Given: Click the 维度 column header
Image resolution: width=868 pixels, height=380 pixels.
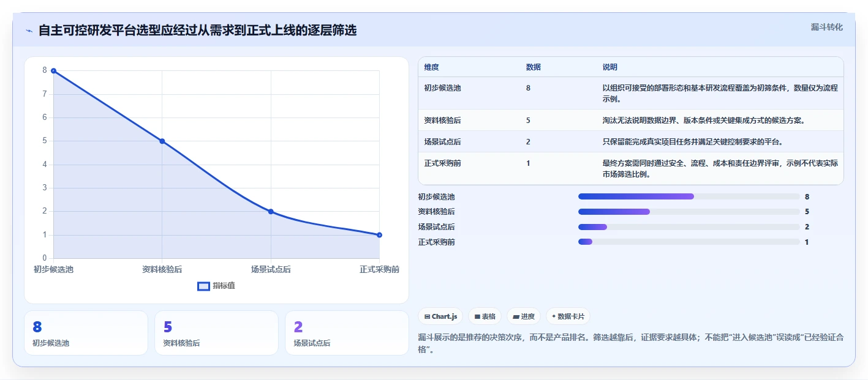Looking at the screenshot, I should pyautogui.click(x=431, y=67).
